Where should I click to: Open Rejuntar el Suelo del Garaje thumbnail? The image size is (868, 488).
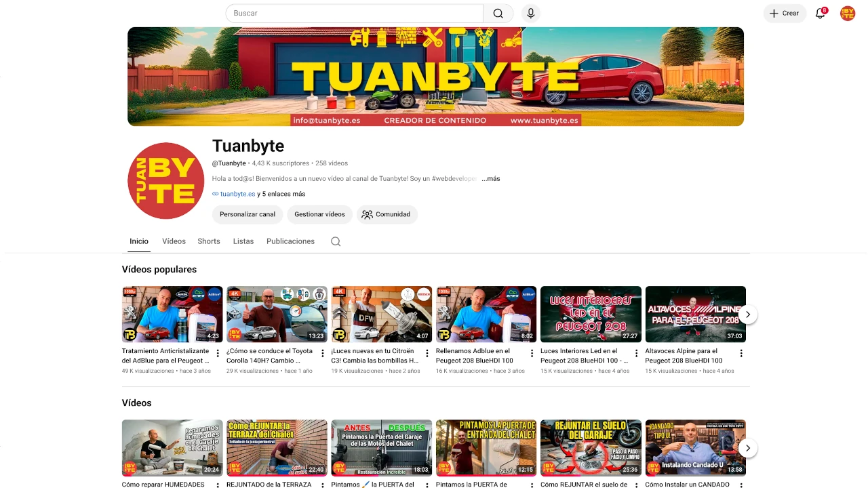[591, 448]
